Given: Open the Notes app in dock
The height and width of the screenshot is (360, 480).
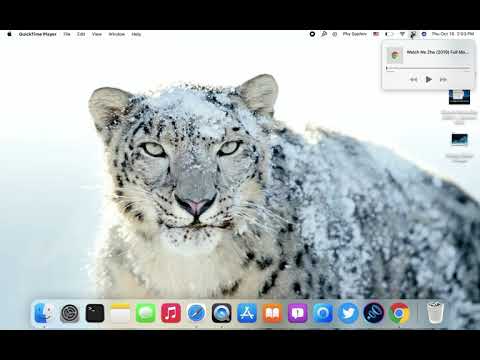Looking at the screenshot, I should tap(120, 313).
